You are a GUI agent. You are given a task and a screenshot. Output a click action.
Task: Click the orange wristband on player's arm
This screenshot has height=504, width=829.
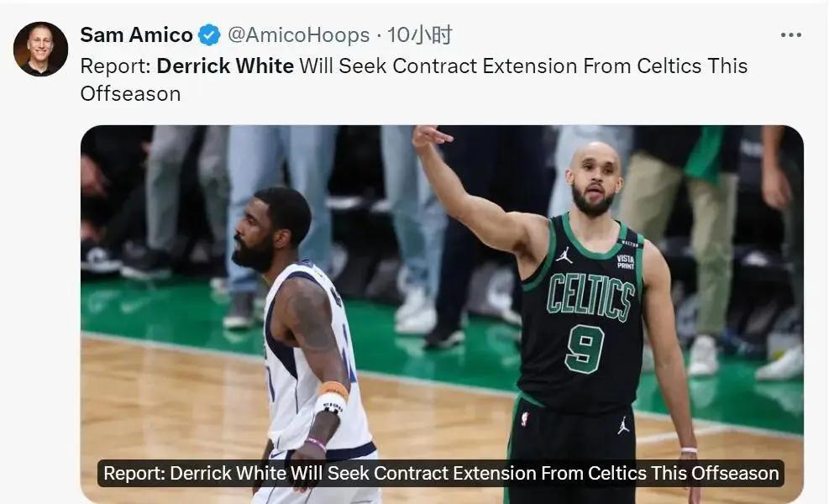pyautogui.click(x=333, y=390)
